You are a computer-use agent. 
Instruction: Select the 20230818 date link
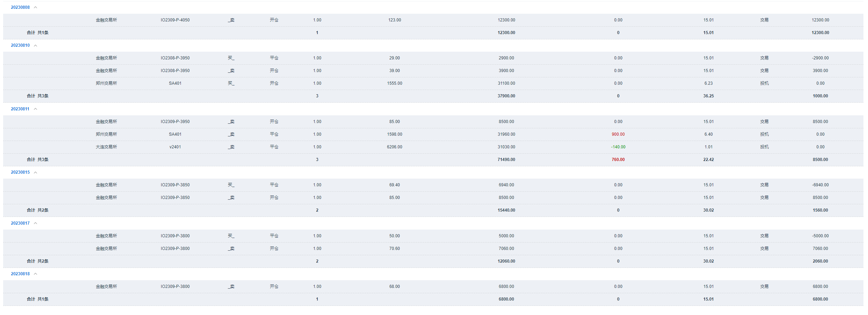(x=20, y=274)
